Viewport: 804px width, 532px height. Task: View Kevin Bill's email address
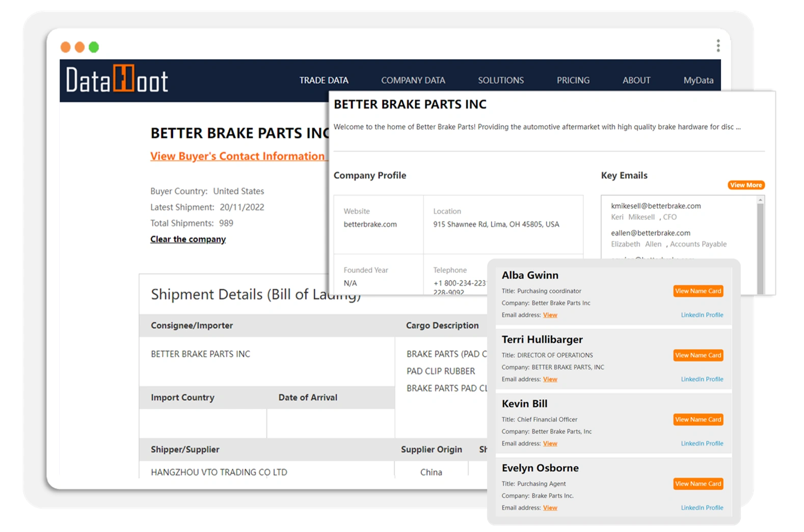pyautogui.click(x=550, y=443)
